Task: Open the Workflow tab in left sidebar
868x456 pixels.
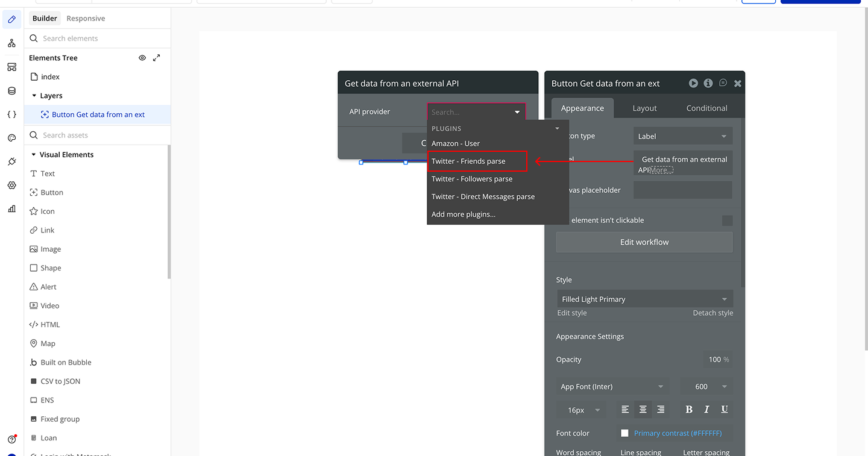Action: pos(11,43)
